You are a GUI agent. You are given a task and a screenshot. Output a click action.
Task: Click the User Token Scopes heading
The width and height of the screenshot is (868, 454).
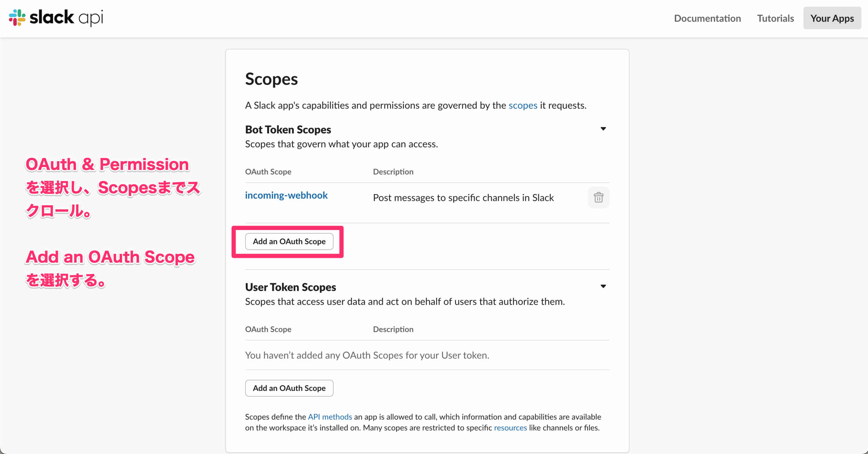point(291,287)
